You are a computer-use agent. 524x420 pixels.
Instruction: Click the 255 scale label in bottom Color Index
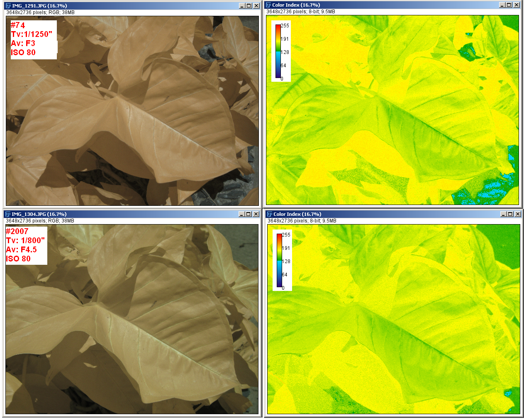[286, 235]
